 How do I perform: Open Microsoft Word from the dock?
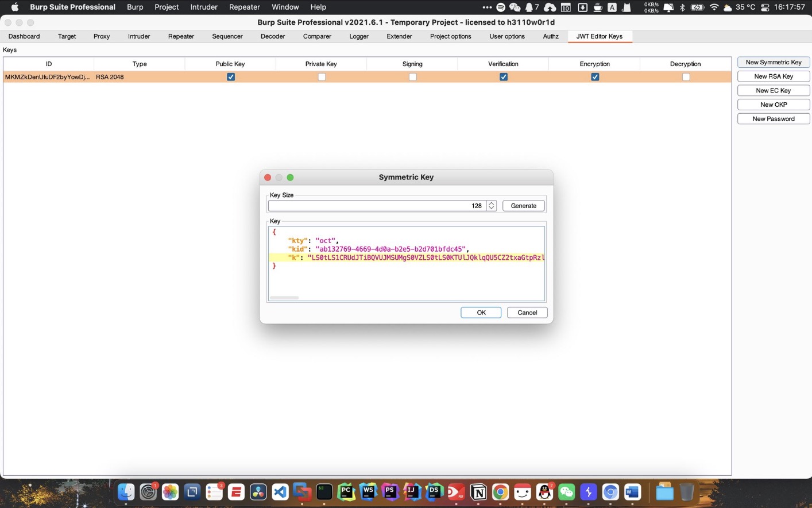coord(632,492)
